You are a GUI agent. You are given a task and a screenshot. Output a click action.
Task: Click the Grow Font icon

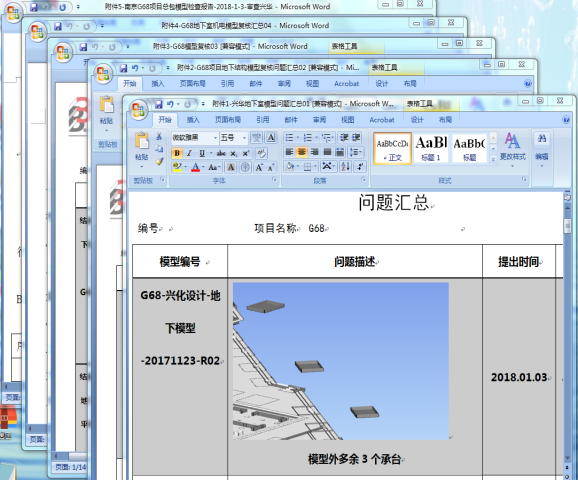pyautogui.click(x=259, y=167)
